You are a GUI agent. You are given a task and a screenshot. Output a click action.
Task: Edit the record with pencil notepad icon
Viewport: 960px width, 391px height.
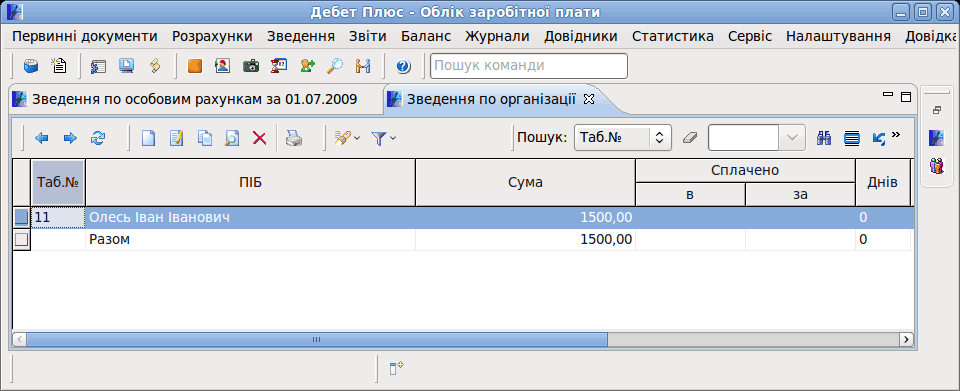click(x=176, y=138)
